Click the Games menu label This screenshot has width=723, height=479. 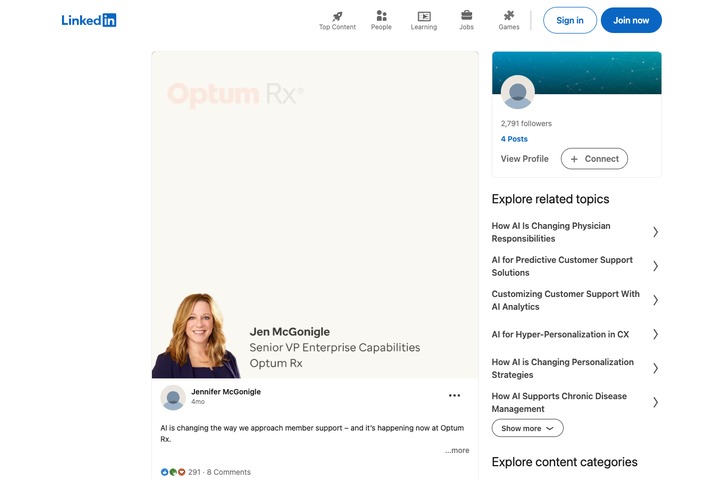(509, 27)
